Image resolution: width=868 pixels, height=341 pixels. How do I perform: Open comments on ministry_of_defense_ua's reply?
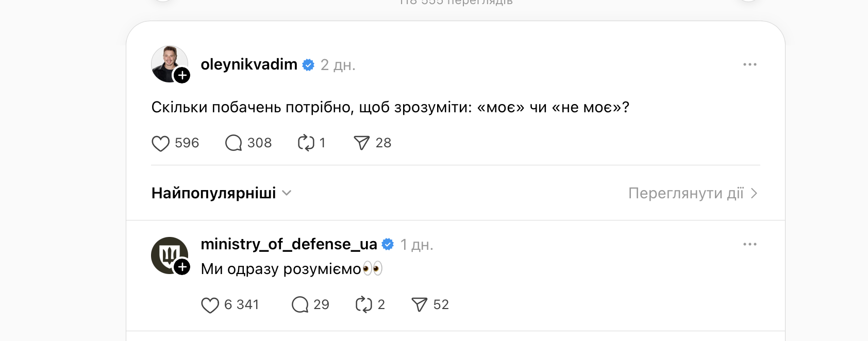point(299,304)
